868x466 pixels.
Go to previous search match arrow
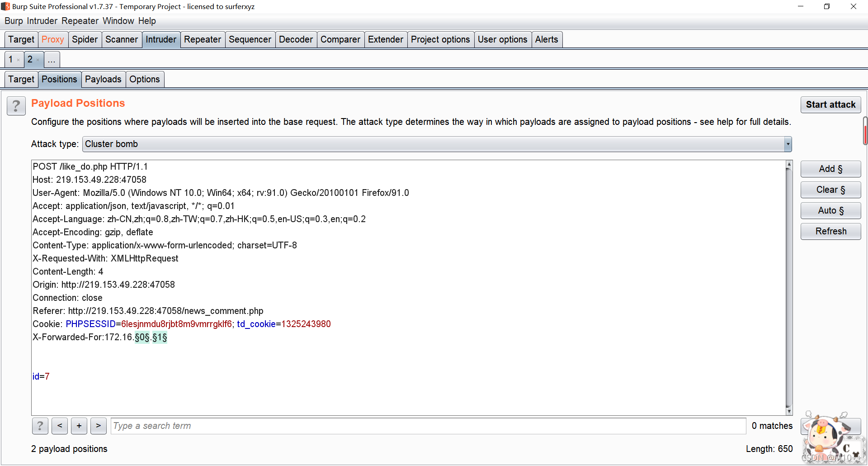[x=60, y=426]
